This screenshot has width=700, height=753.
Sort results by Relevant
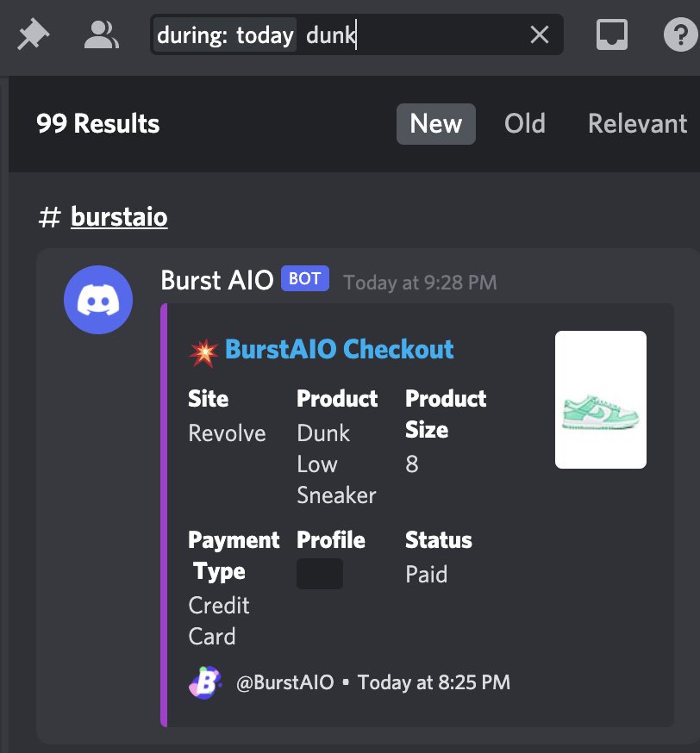pyautogui.click(x=637, y=124)
